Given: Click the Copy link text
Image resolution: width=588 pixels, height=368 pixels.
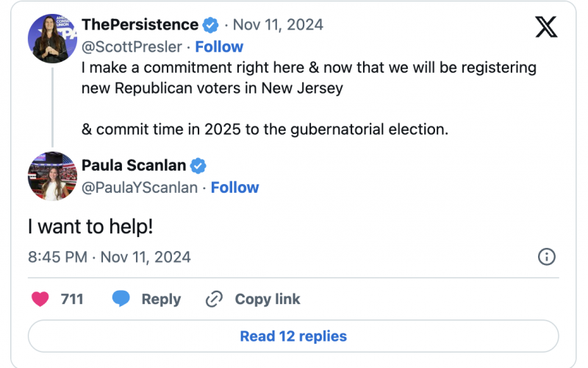Looking at the screenshot, I should click(x=268, y=300).
